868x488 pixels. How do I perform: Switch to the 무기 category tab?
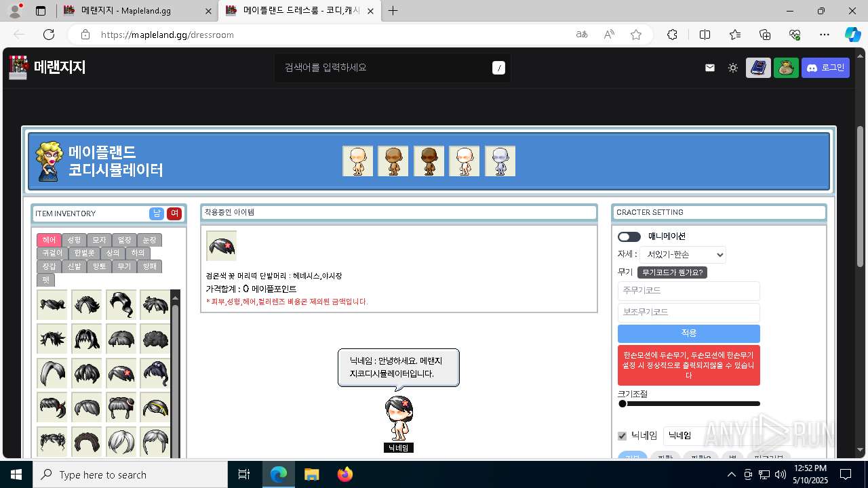click(124, 266)
